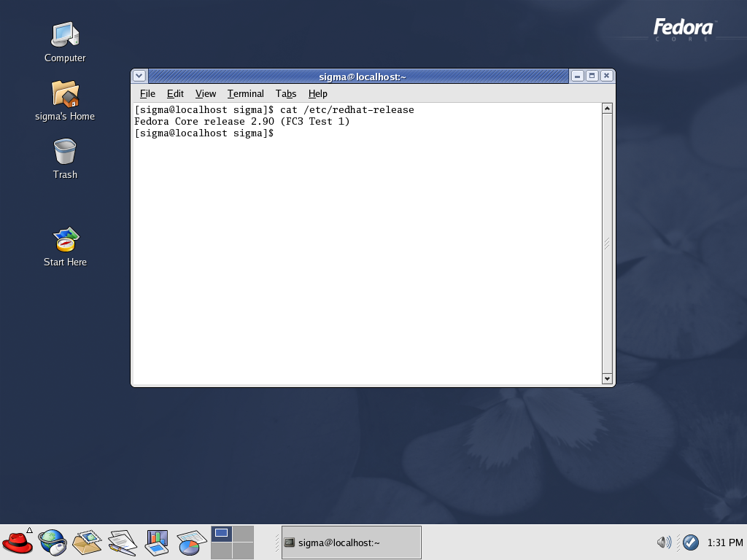This screenshot has width=747, height=560.
Task: Click the 1:31 PM clock
Action: pos(724,542)
